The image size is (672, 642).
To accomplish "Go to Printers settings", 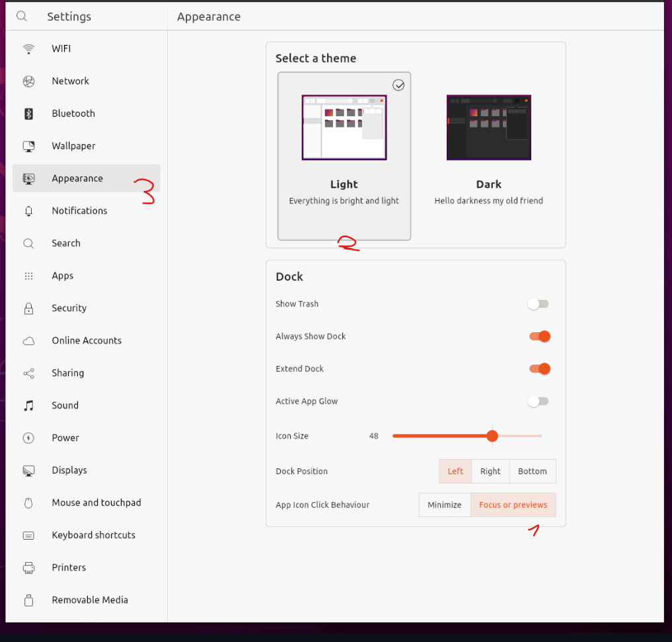I will point(86,568).
